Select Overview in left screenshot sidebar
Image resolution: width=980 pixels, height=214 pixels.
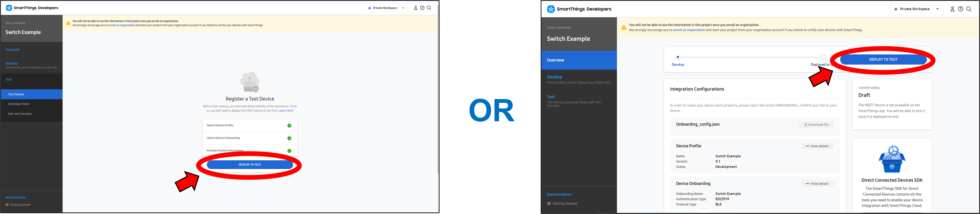point(13,50)
